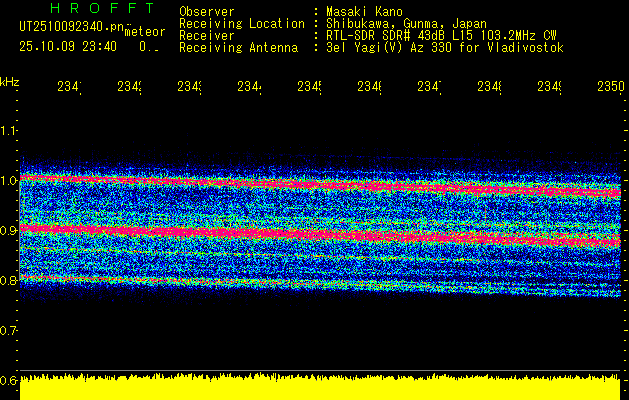Select the file name UT2510092340.pn
Image resolution: width=629 pixels, height=400 pixels.
[72, 27]
